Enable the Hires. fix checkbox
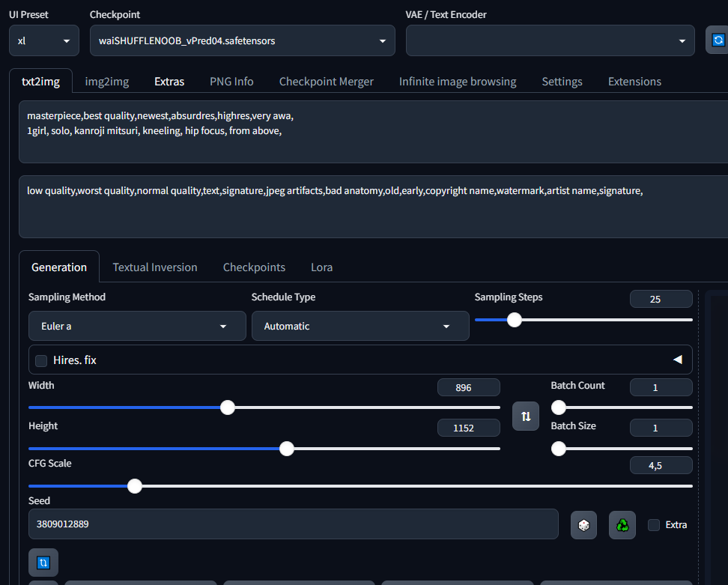 [x=41, y=360]
